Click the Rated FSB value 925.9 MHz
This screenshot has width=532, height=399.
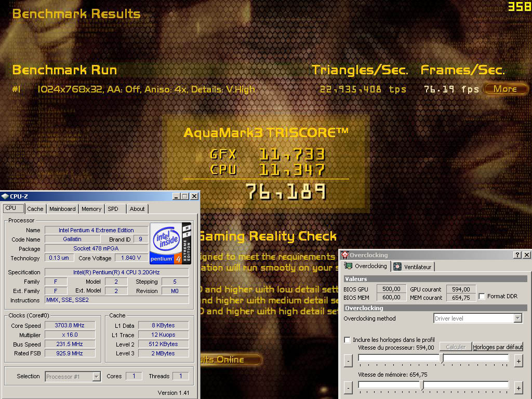70,353
